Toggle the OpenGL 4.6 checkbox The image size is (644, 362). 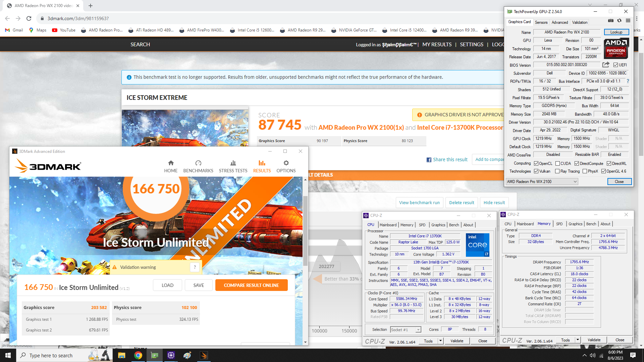[603, 171]
